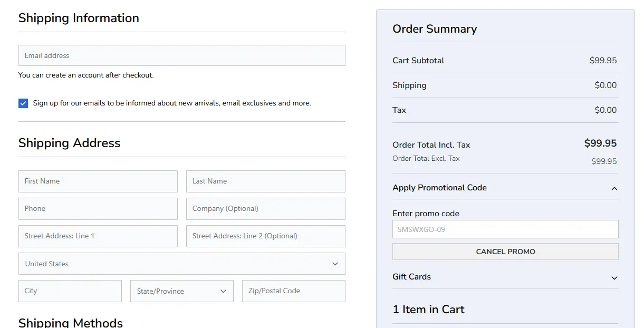Click the Order Summary heading

pyautogui.click(x=435, y=29)
